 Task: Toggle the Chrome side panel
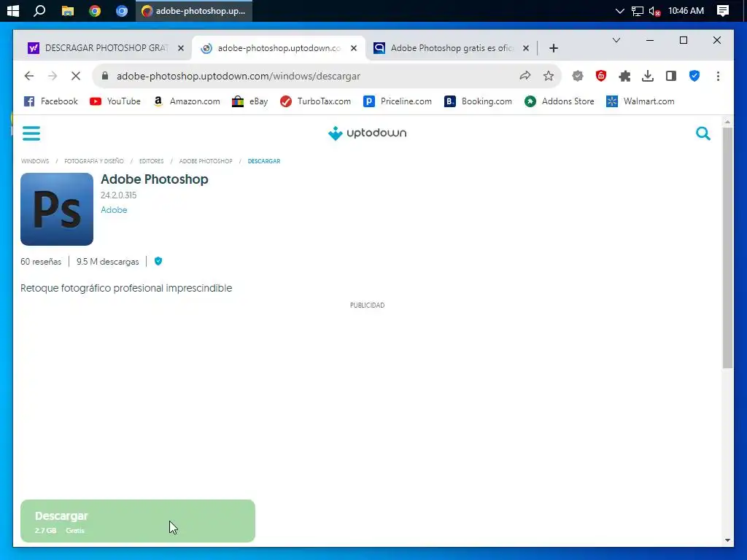671,76
